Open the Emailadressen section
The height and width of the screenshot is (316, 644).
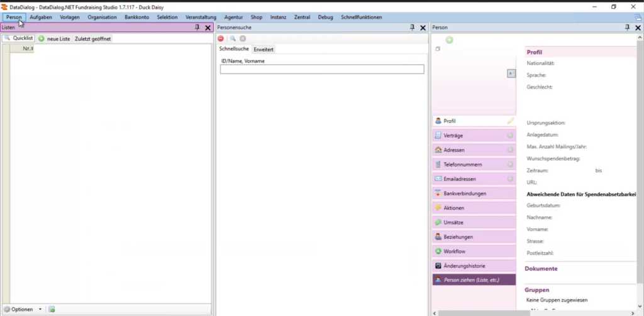coord(474,179)
